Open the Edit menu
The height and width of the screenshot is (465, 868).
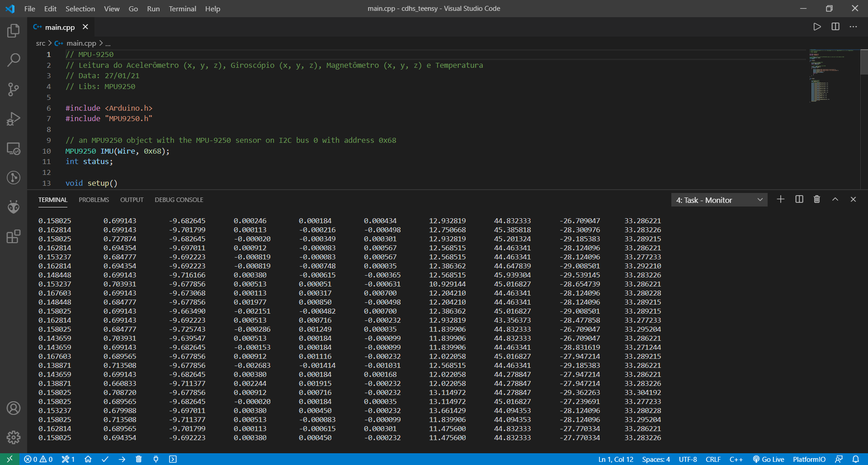[x=50, y=9]
